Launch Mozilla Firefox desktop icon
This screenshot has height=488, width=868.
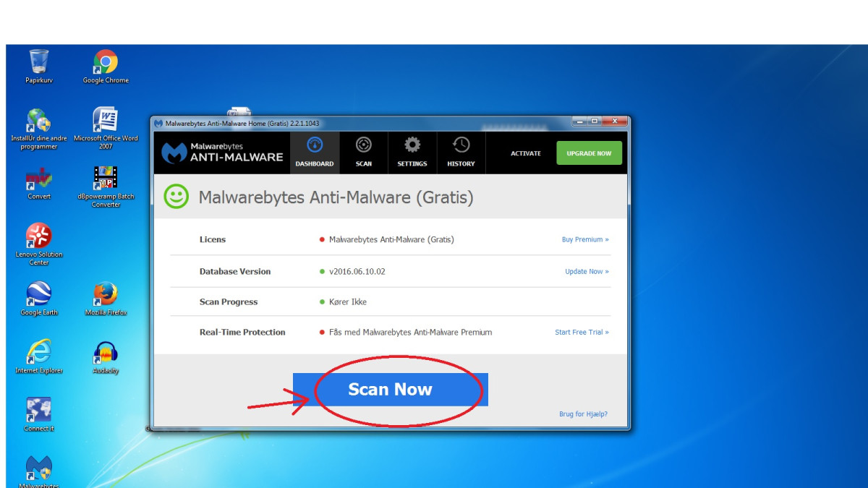[x=106, y=299]
